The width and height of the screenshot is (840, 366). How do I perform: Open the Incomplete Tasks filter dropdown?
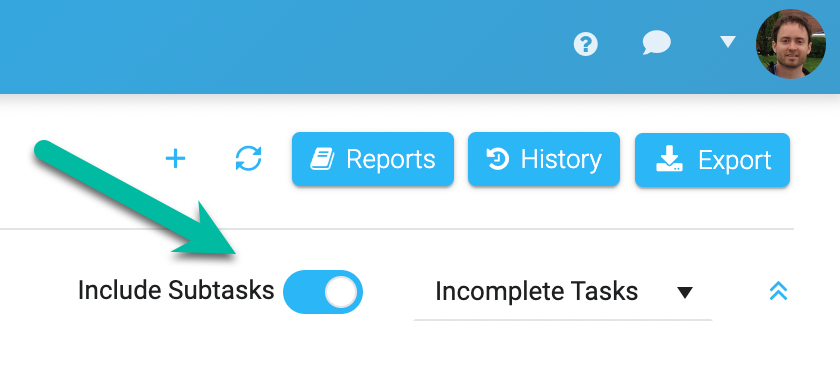[x=563, y=293]
